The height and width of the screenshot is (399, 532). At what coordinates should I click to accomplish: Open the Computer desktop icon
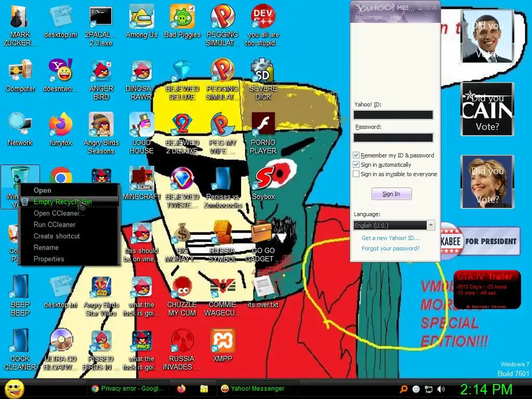(20, 75)
